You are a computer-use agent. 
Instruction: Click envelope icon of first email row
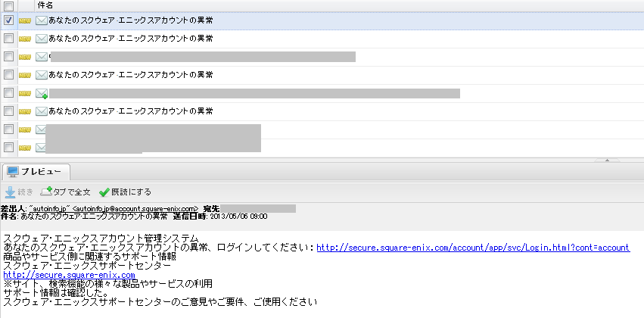(x=41, y=20)
